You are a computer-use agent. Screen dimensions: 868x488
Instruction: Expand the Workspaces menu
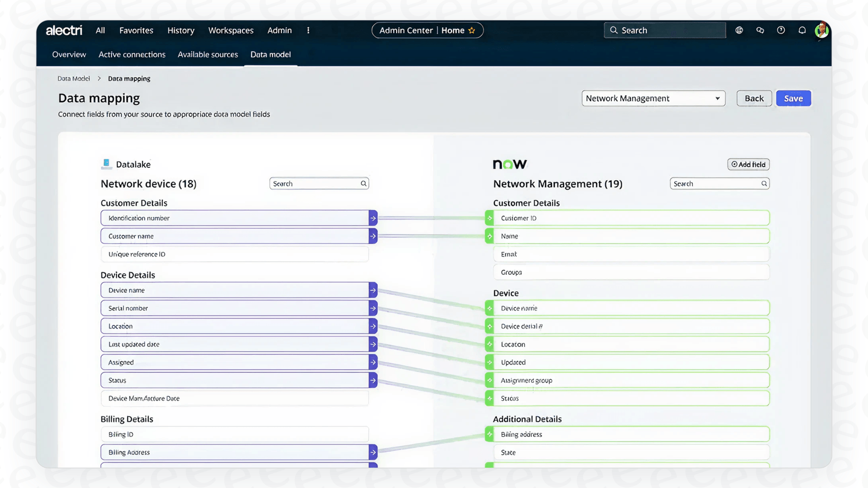click(230, 30)
